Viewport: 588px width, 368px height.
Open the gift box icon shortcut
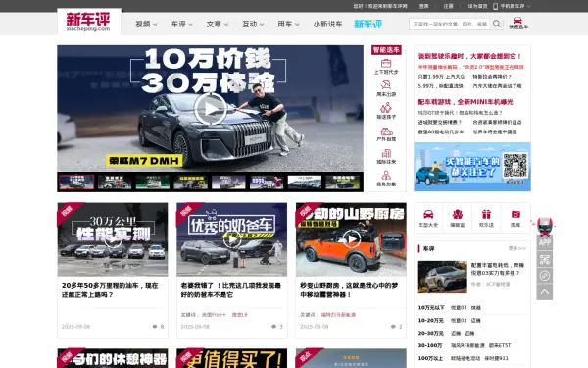pos(486,214)
